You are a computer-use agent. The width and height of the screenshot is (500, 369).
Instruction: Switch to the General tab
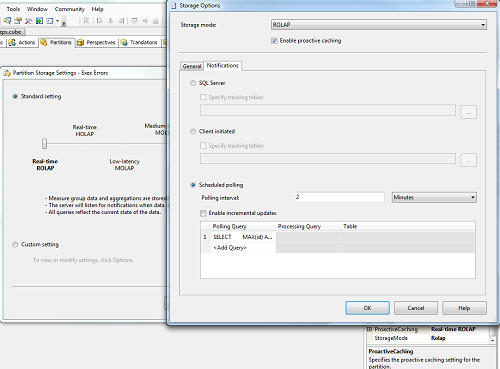(x=192, y=66)
